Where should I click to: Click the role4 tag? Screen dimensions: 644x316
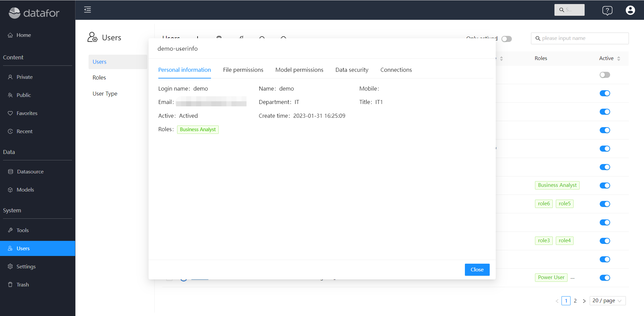(565, 241)
